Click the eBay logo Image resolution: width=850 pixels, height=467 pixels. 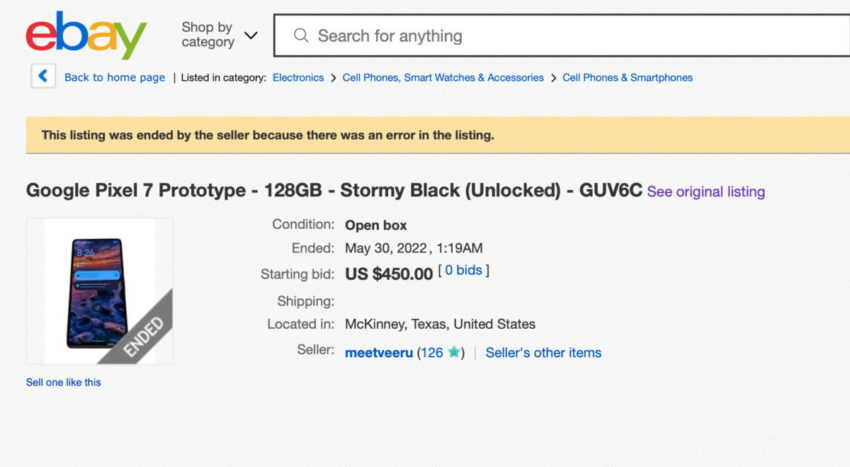click(x=86, y=36)
